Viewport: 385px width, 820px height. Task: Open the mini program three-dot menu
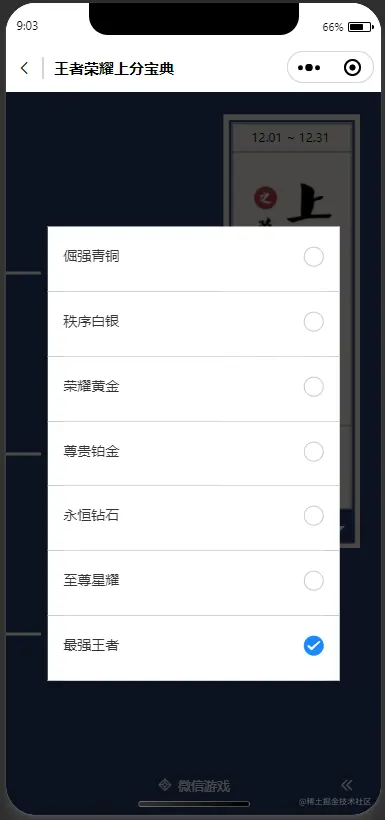point(309,67)
